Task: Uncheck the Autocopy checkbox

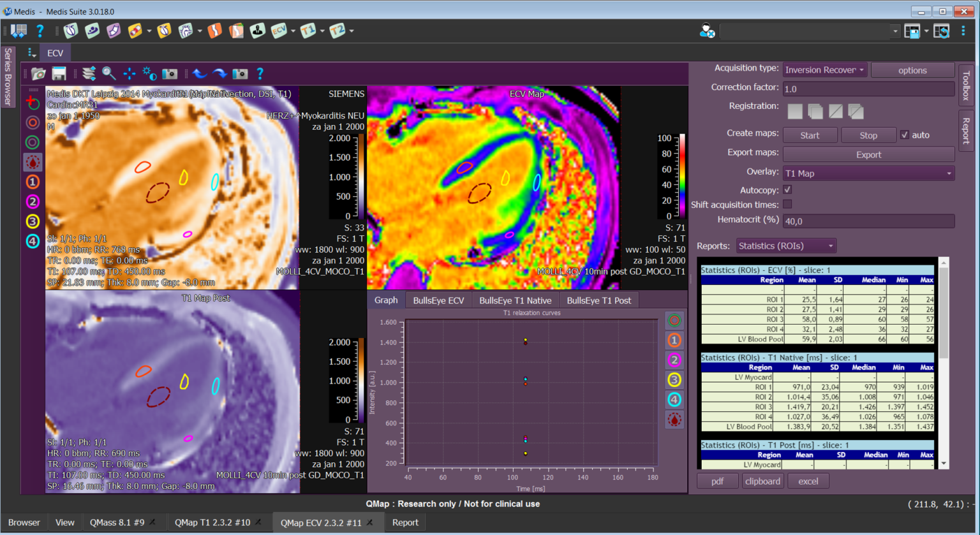Action: pos(787,190)
